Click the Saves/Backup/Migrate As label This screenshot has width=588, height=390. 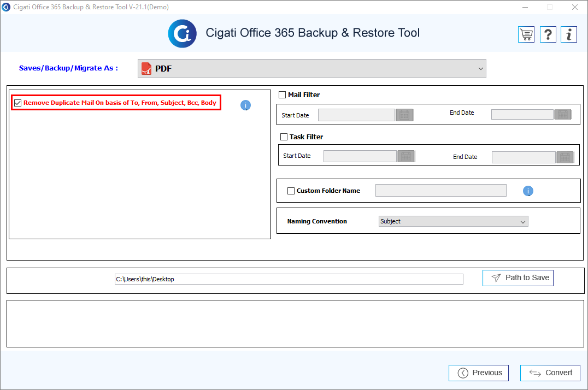(68, 68)
